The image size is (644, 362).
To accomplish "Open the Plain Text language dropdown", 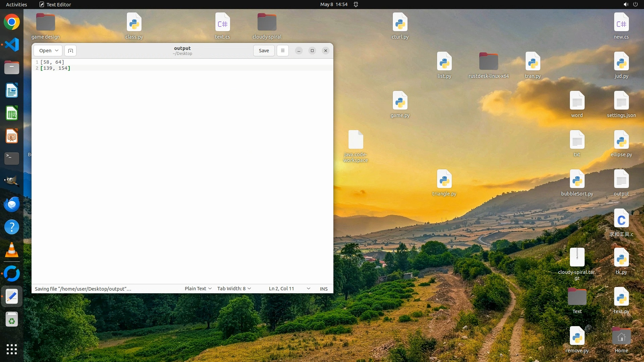I will pos(198,289).
